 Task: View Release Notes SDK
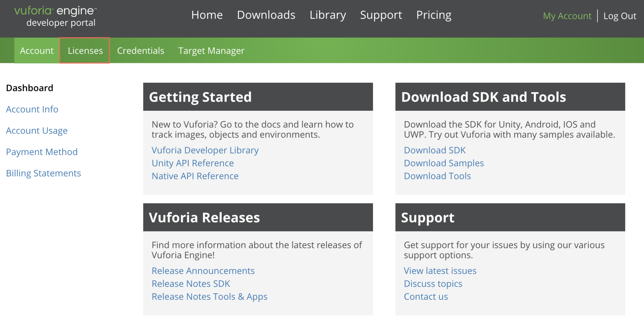(x=191, y=284)
